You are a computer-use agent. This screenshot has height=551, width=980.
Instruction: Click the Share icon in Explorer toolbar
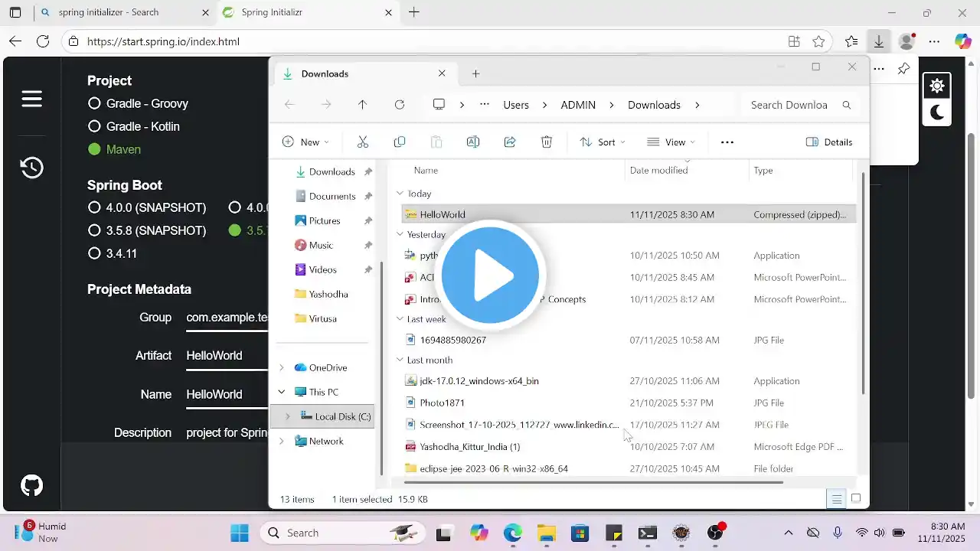(510, 142)
